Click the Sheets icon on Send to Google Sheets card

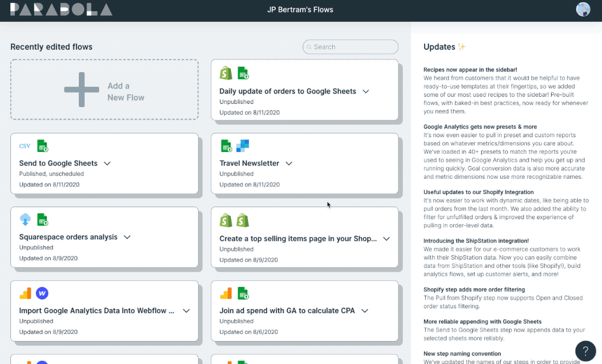[x=43, y=146]
